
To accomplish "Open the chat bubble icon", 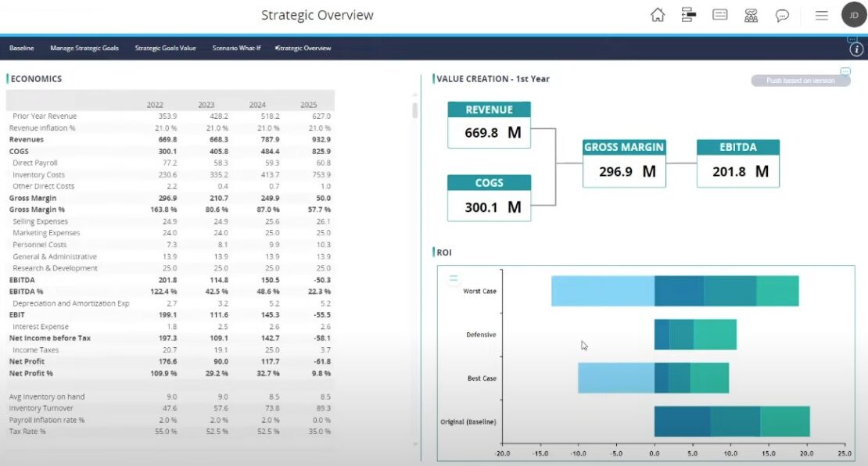I will 783,15.
